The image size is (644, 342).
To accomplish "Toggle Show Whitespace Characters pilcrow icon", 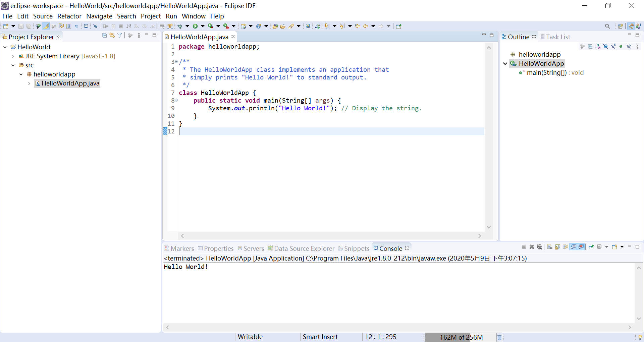I will 76,26.
